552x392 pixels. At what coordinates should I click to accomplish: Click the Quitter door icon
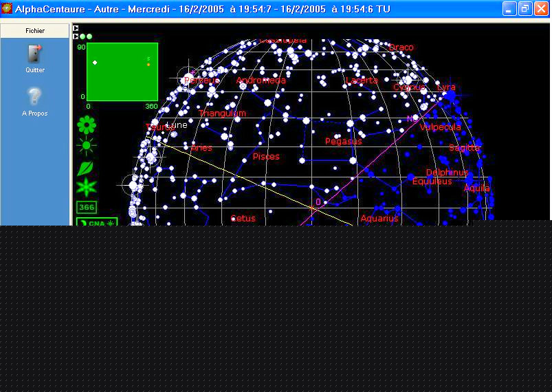[x=34, y=54]
